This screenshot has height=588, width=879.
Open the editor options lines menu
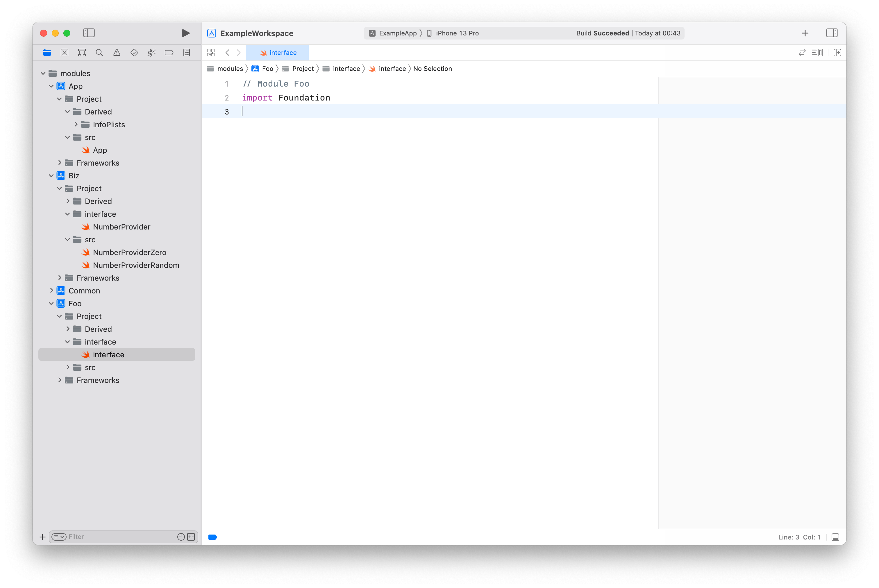[817, 53]
